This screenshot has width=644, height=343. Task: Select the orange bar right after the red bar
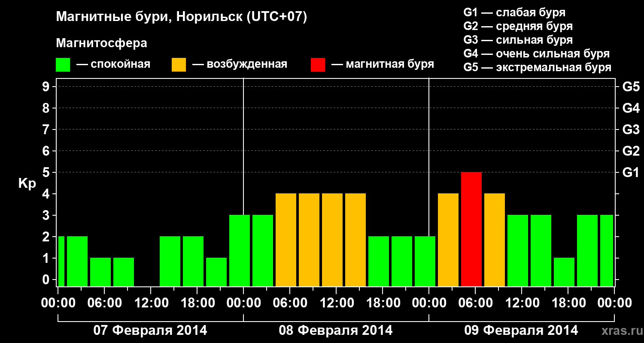click(x=495, y=240)
